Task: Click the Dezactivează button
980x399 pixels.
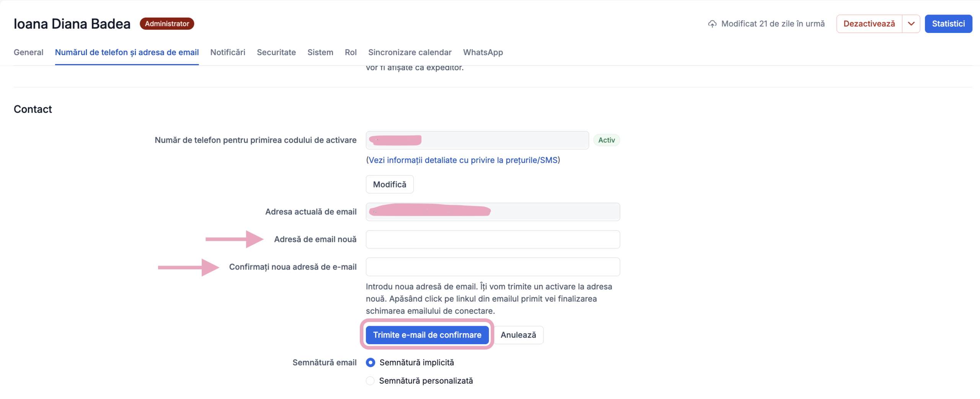Action: 869,24
